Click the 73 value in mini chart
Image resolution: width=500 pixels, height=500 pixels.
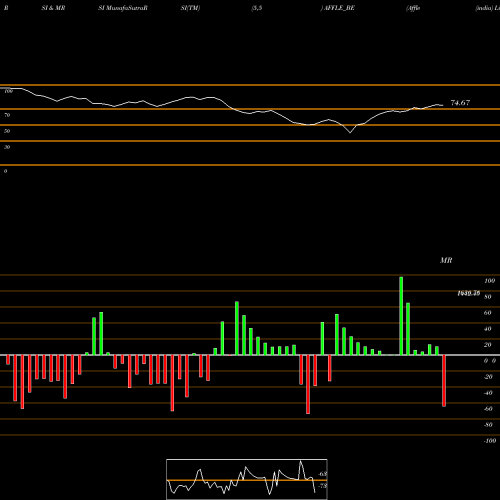(323, 486)
